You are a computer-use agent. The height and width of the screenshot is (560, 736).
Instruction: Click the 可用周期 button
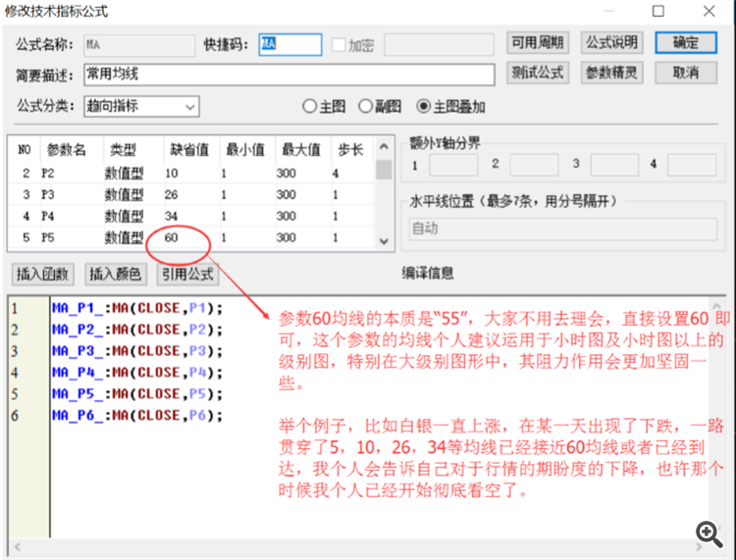(538, 43)
